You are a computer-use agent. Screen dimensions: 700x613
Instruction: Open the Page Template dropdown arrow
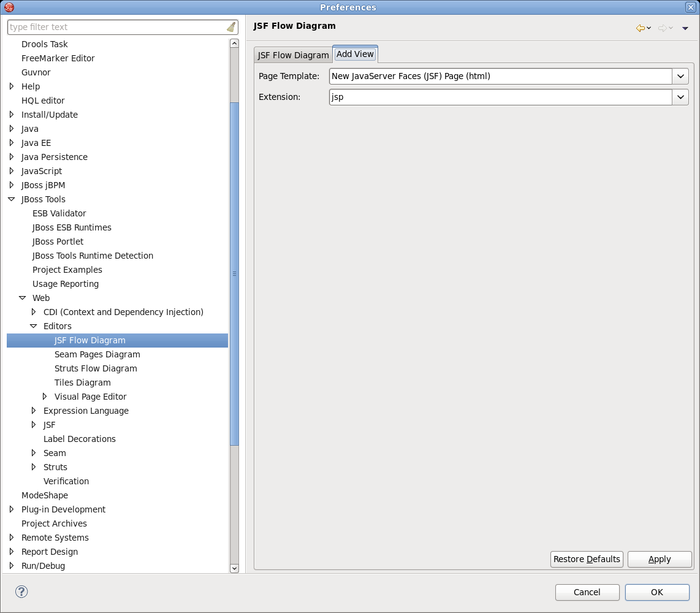pyautogui.click(x=680, y=77)
